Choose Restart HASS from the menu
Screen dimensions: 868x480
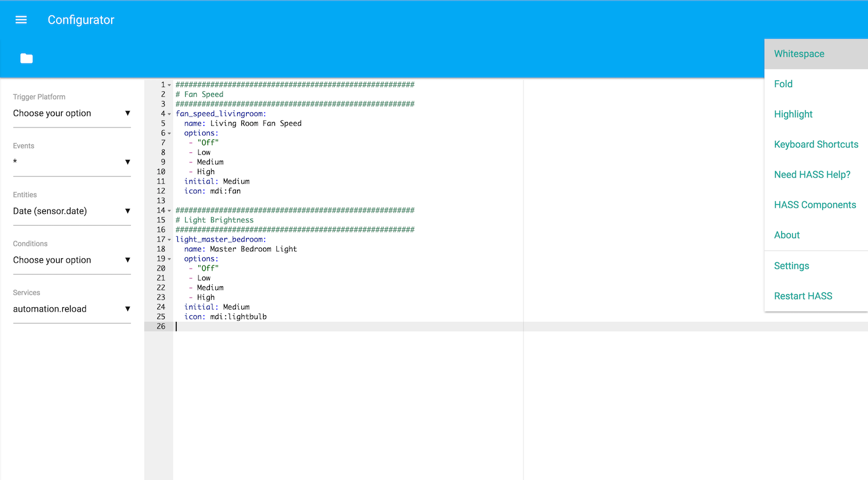click(x=816, y=296)
